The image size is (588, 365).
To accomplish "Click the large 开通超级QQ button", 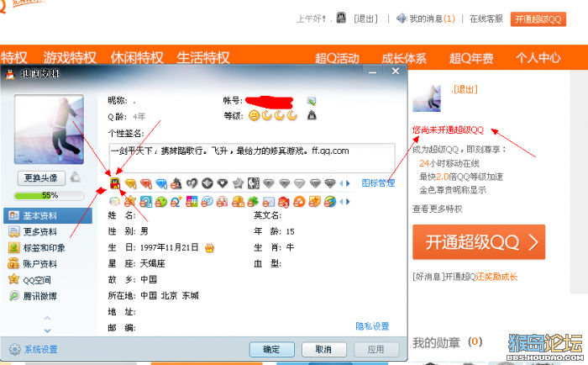I will pos(479,242).
